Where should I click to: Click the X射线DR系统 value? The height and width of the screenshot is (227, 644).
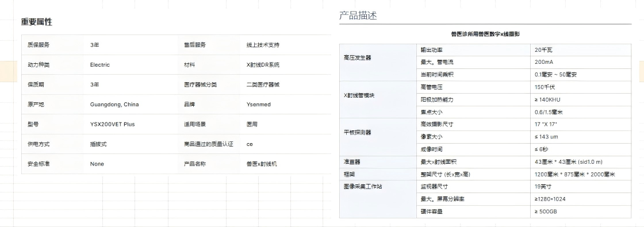(263, 65)
